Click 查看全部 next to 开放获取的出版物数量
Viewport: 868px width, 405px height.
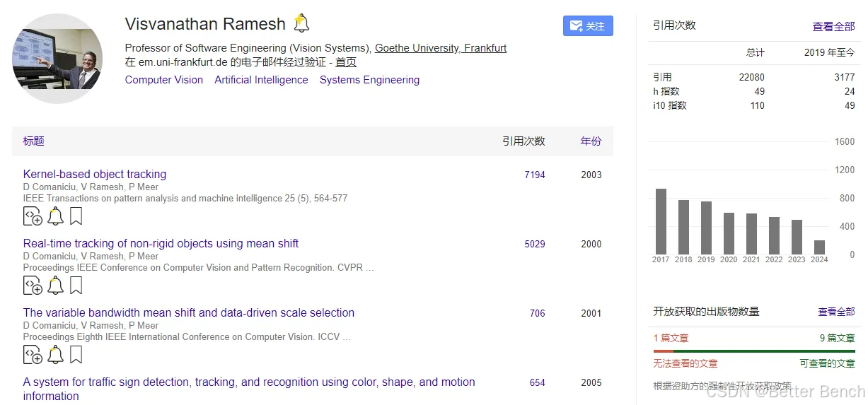coord(836,312)
